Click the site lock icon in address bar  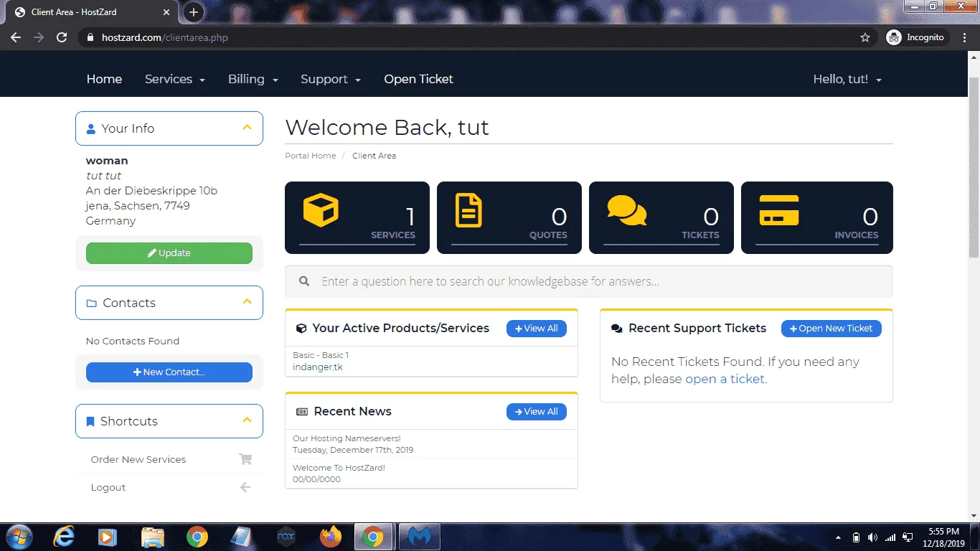click(90, 37)
